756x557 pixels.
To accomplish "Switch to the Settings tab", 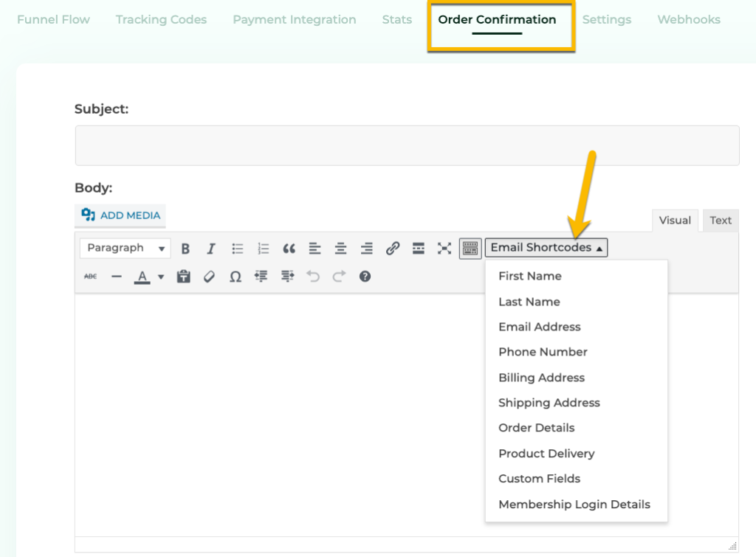I will (606, 20).
